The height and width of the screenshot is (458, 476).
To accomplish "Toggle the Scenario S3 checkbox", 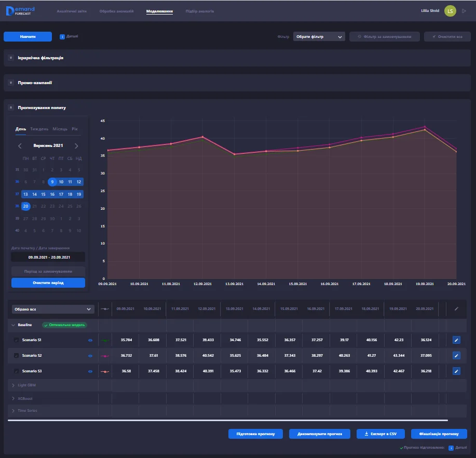I will point(16,372).
